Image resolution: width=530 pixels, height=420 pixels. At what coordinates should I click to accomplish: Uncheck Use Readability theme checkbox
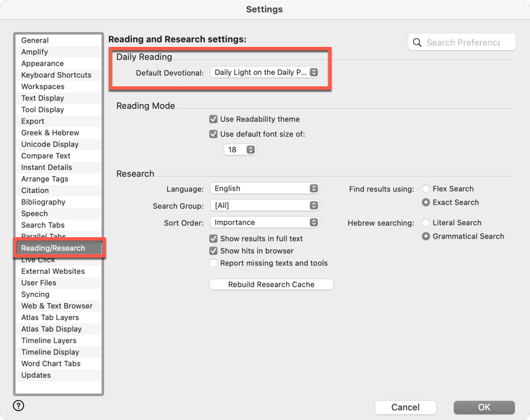tap(213, 119)
